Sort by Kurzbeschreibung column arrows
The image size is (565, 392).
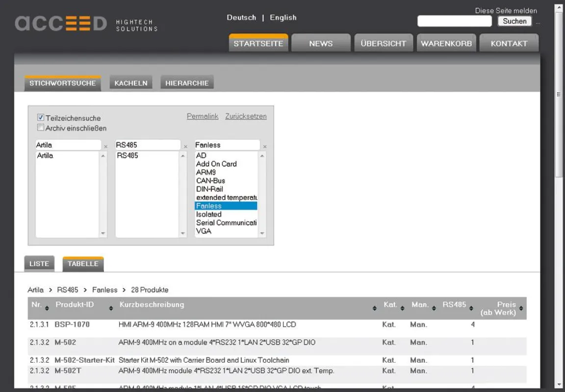point(374,309)
